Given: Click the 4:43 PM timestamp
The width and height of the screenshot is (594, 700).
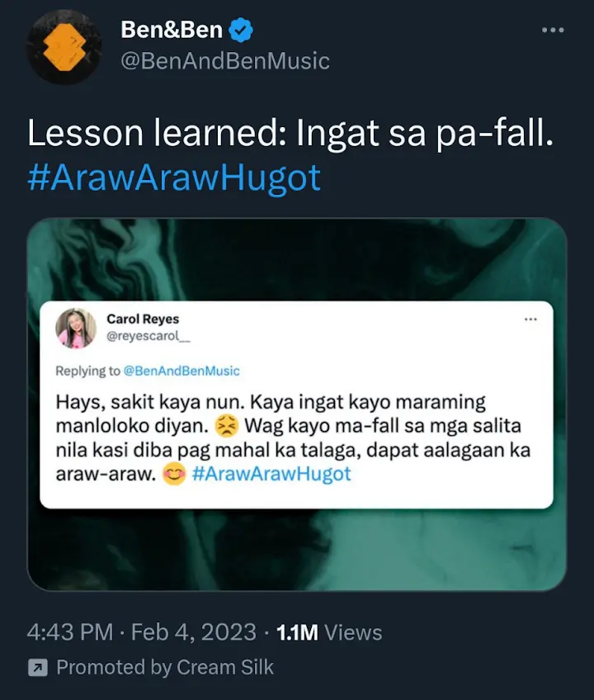Looking at the screenshot, I should pyautogui.click(x=70, y=632).
